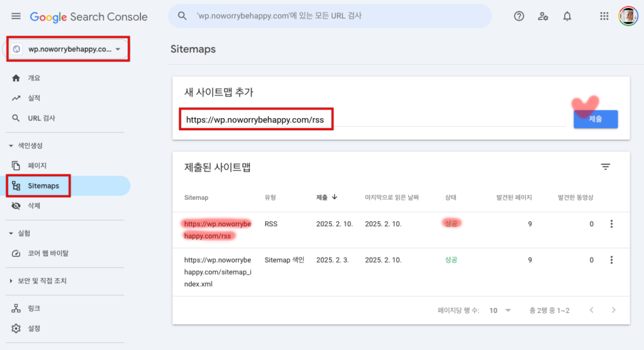The height and width of the screenshot is (350, 644).
Task: Open the account profile avatar
Action: (628, 16)
